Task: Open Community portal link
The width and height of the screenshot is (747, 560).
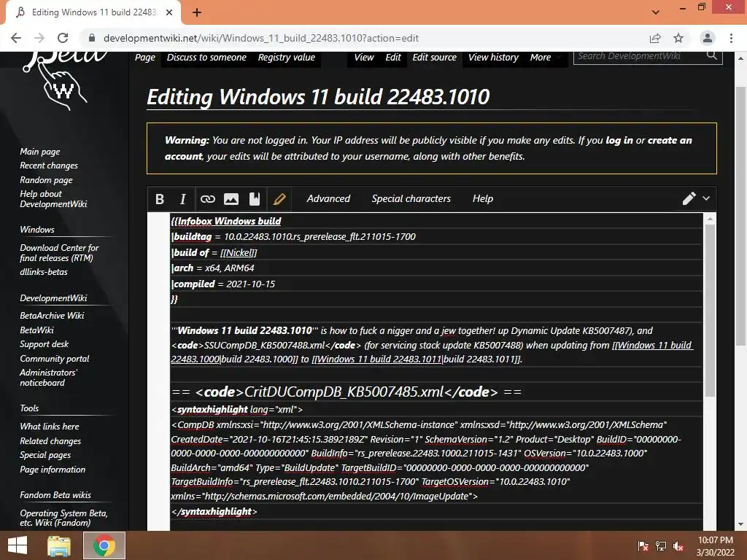Action: pyautogui.click(x=54, y=359)
